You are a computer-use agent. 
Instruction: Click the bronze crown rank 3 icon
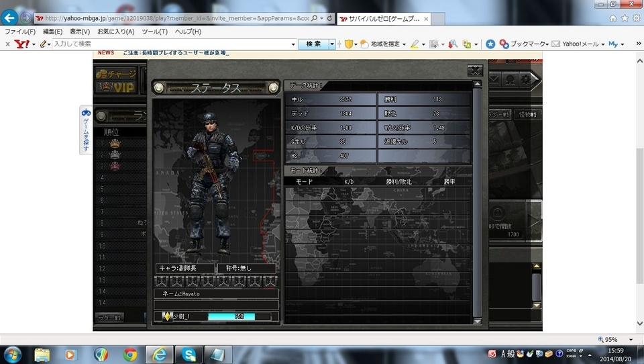[x=115, y=166]
